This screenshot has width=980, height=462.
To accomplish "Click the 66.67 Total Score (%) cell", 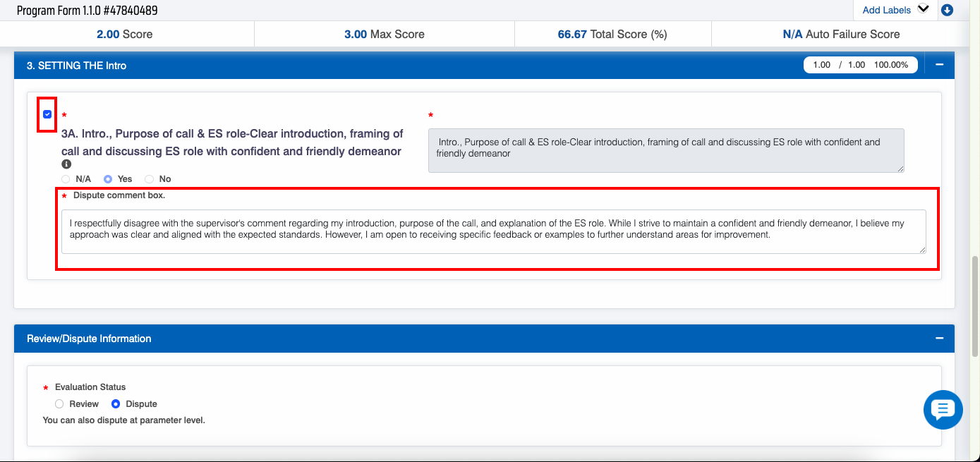I will point(612,34).
